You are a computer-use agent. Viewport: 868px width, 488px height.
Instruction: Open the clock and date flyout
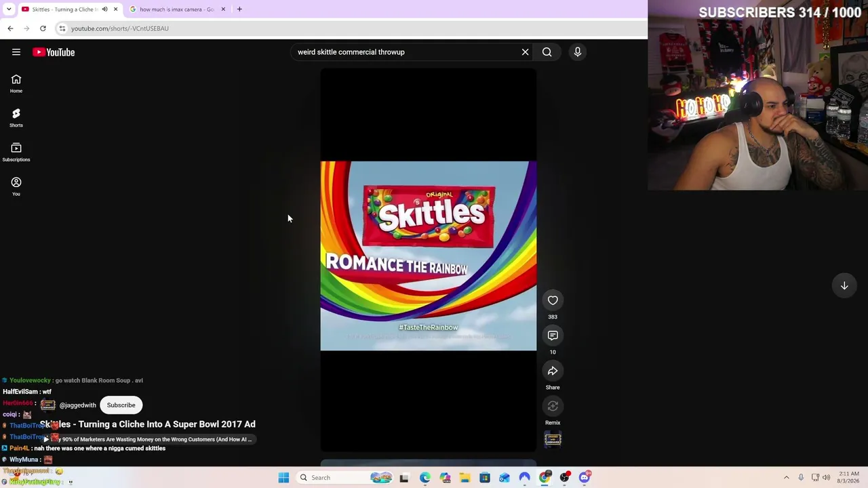point(849,478)
